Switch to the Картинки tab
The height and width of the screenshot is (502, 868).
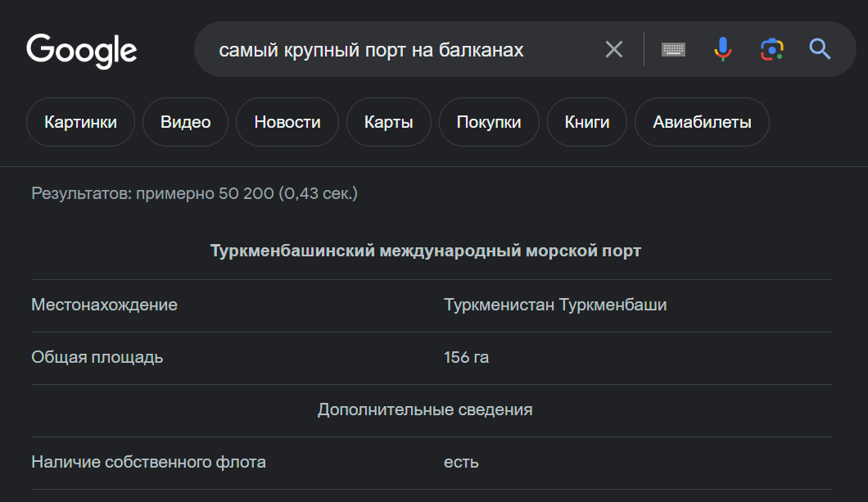[80, 122]
